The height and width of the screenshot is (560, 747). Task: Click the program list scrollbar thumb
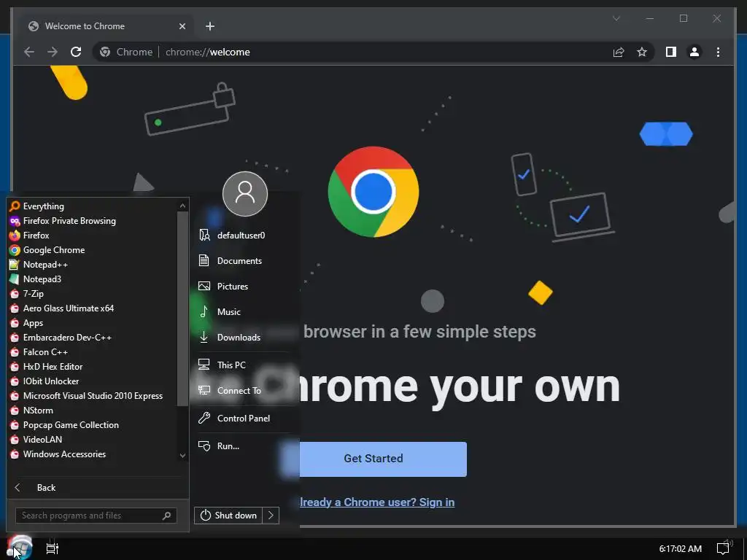point(182,308)
